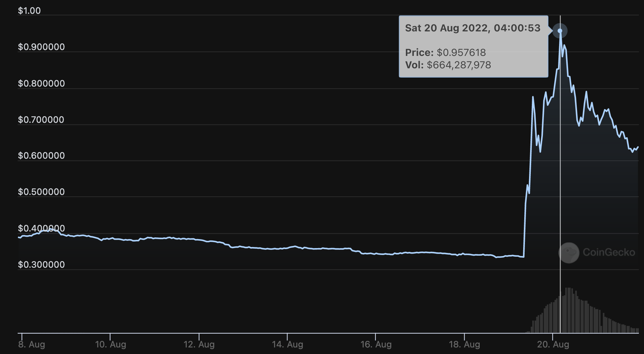
Task: Click the $1.00 y-axis label
Action: tap(29, 11)
